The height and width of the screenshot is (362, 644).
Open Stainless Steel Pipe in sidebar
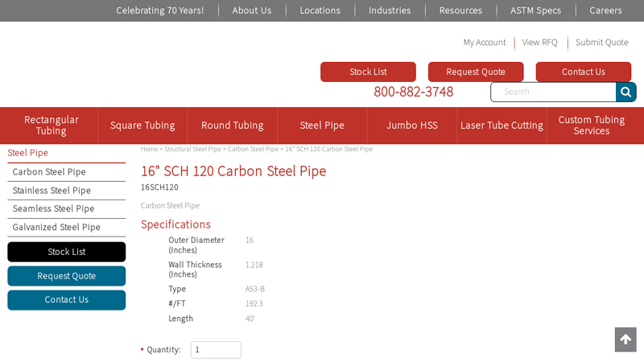tap(52, 191)
